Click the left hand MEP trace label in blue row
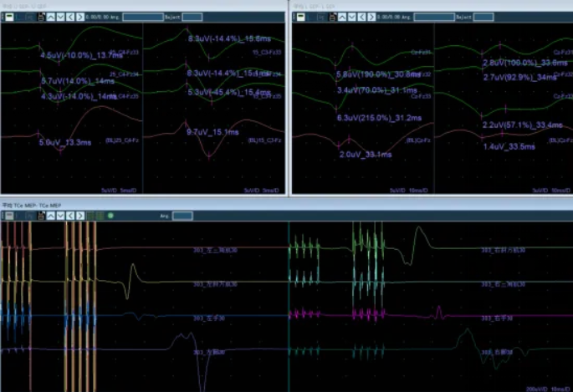Image resolution: width=573 pixels, height=392 pixels. [x=209, y=318]
